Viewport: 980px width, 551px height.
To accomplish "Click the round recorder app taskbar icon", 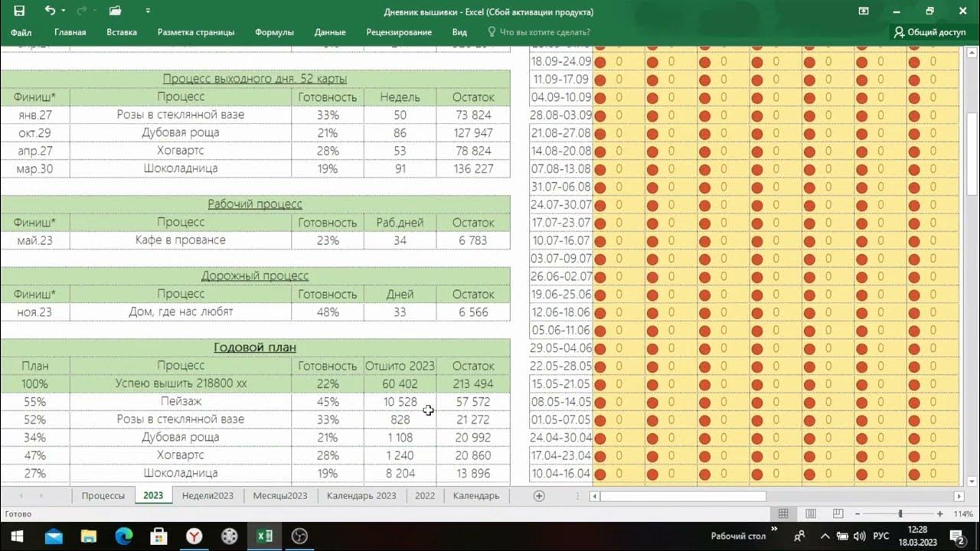I will [299, 536].
